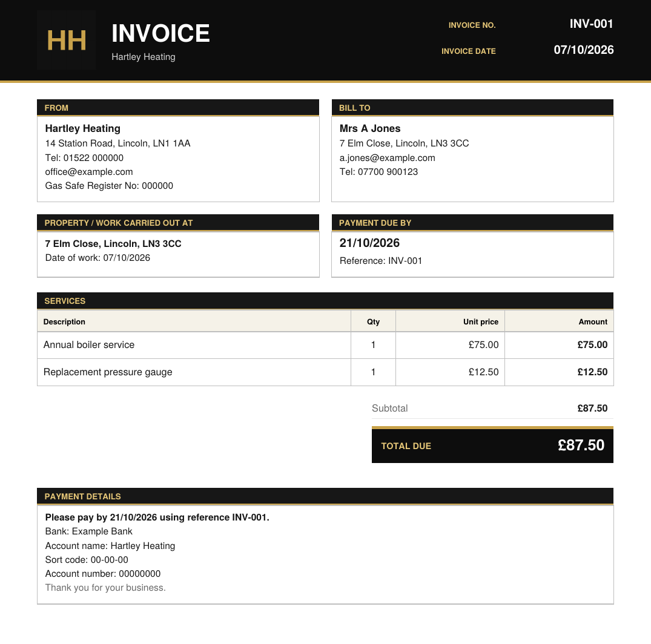This screenshot has height=644, width=651.
Task: Click PAYMENT DETAILS section header
Action: 325,496
